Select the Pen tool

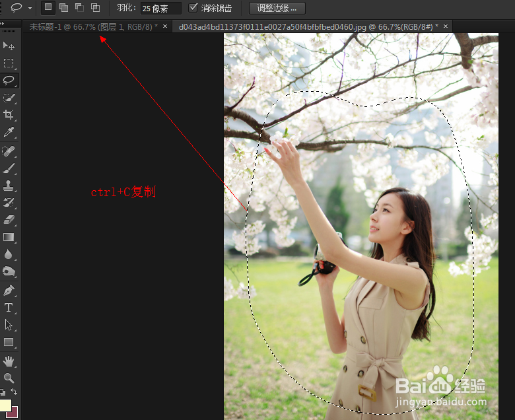click(9, 291)
